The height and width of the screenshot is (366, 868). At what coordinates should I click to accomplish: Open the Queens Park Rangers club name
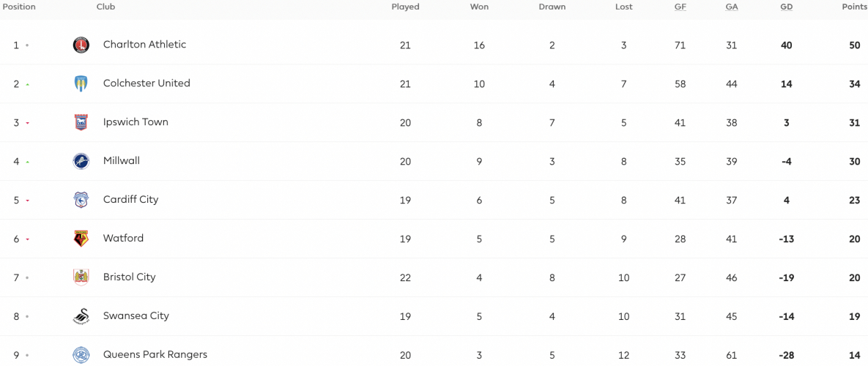coord(155,354)
